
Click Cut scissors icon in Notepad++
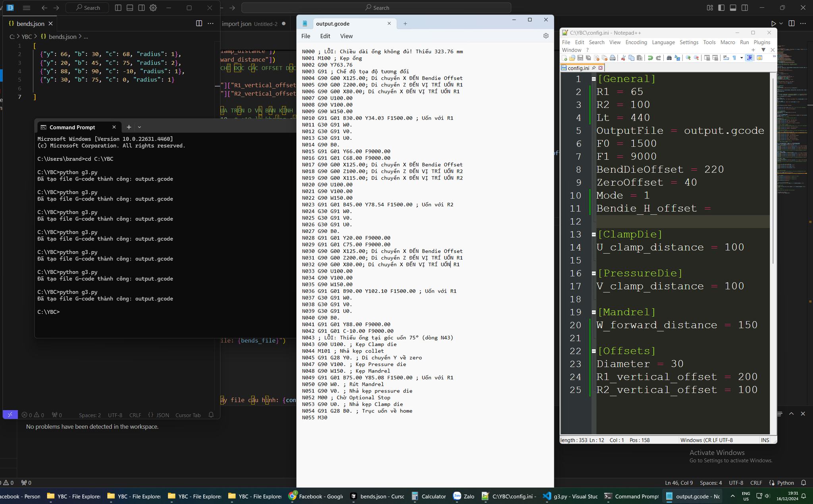point(623,58)
